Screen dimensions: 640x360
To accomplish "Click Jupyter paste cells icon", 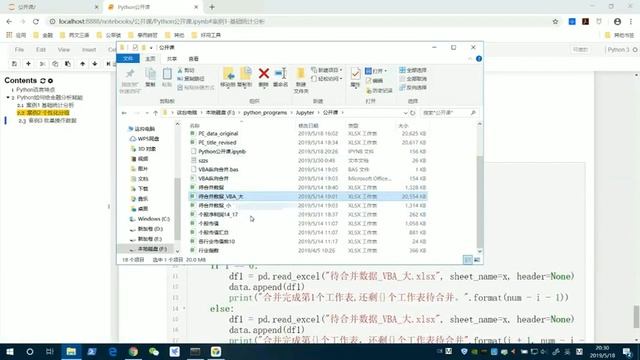I will [x=68, y=64].
